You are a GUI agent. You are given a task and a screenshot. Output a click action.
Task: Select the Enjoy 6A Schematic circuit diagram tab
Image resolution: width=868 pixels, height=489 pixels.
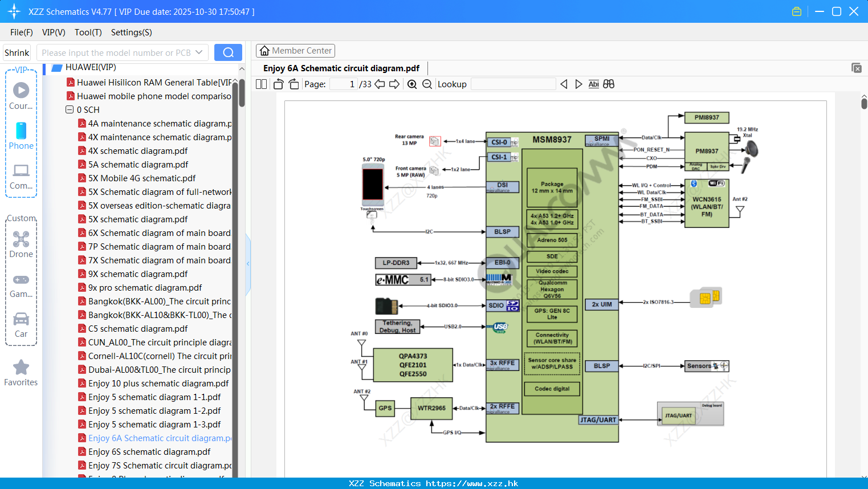341,68
